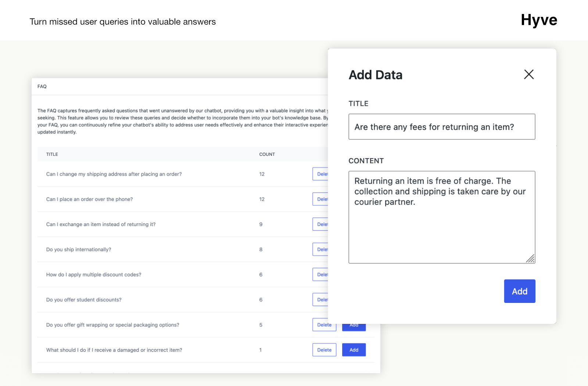Delete the student discounts question
This screenshot has height=386, width=588.
click(320, 300)
